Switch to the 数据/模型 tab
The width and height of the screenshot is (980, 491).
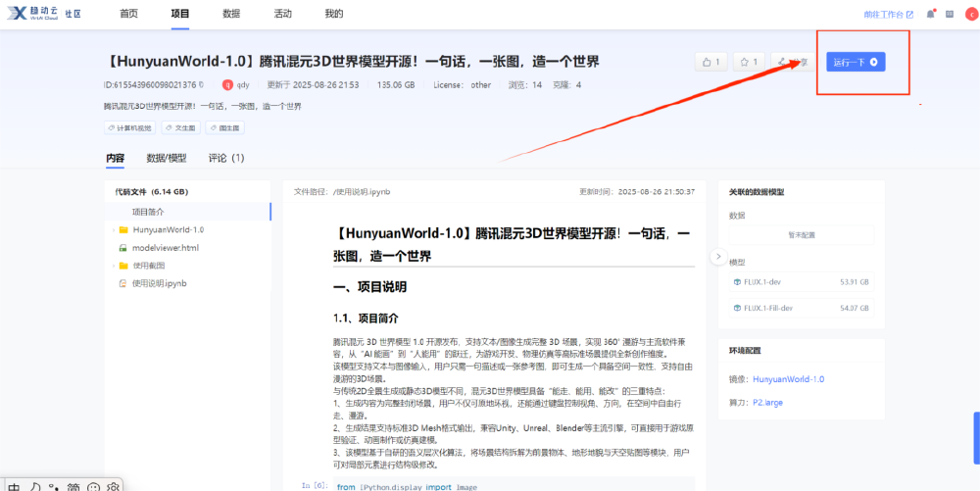167,158
